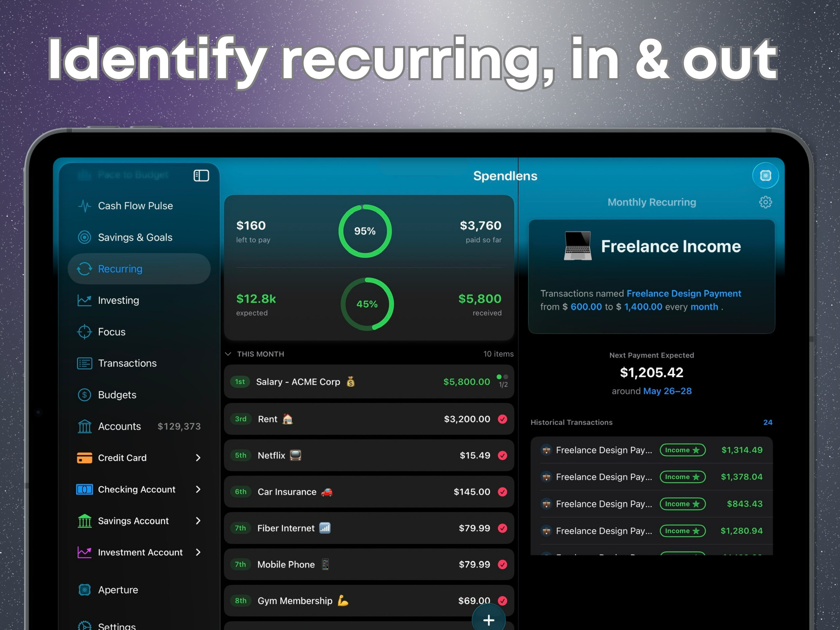Click the Freelance Income laptop icon
The width and height of the screenshot is (840, 630).
[577, 246]
